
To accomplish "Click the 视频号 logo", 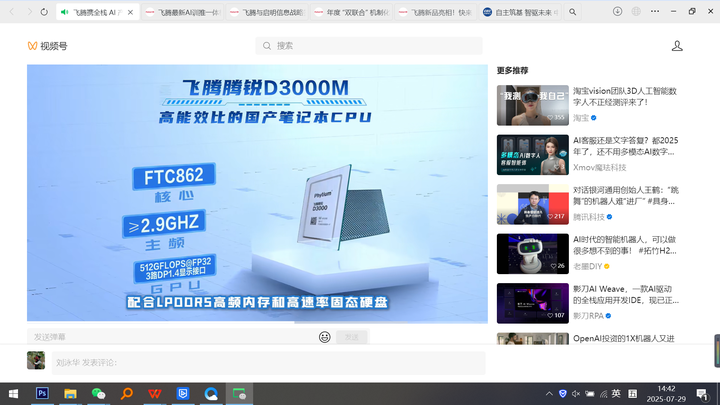I will [x=47, y=46].
